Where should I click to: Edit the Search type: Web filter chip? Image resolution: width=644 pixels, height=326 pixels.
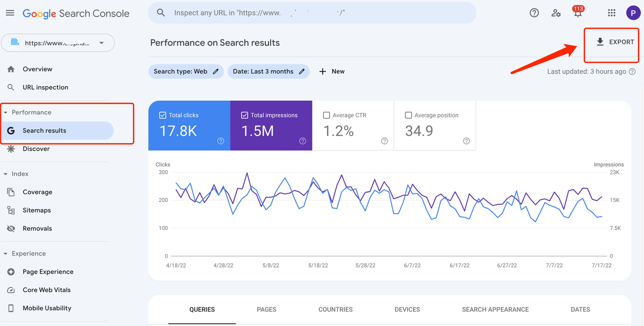coord(186,72)
